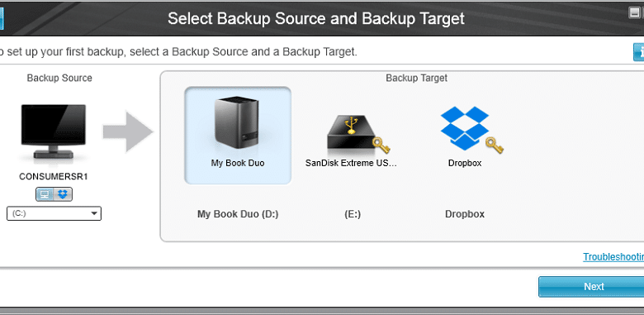The width and height of the screenshot is (644, 315).
Task: Click the gold key badge beside Dropbox logo
Action: 495,146
